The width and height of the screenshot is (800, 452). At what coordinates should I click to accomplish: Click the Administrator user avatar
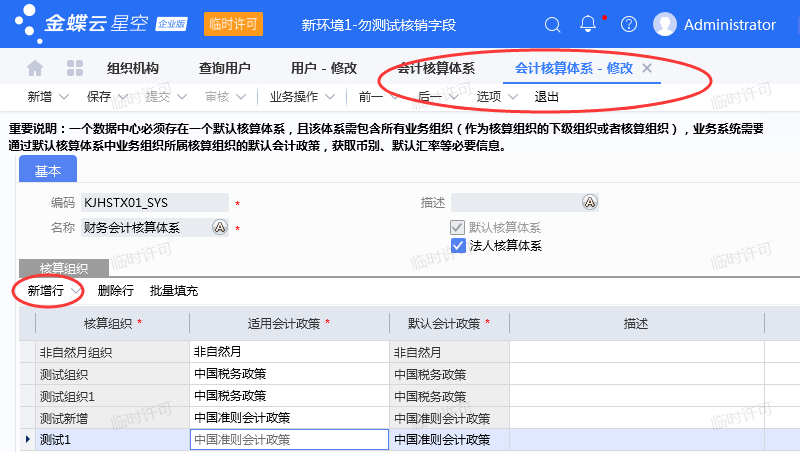665,24
